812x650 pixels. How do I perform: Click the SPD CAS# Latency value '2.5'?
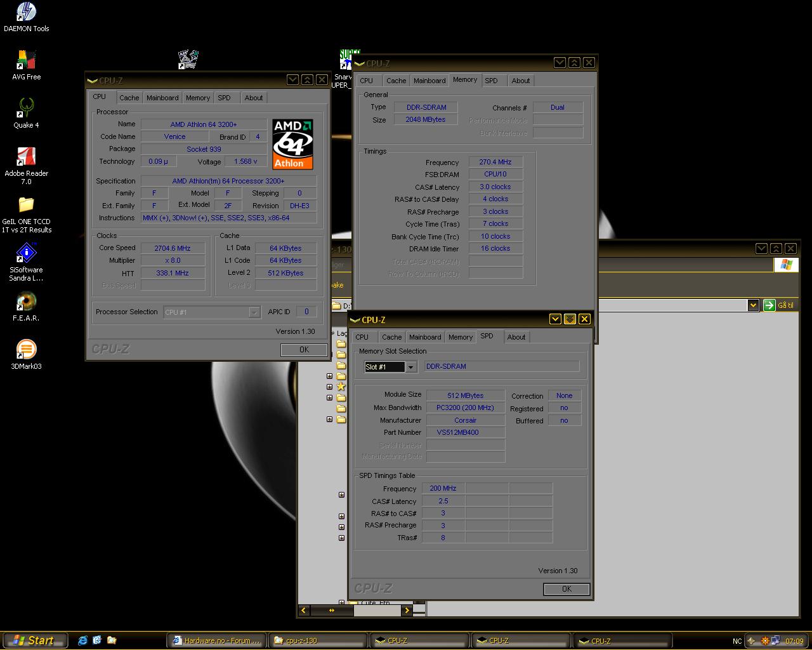tap(443, 501)
